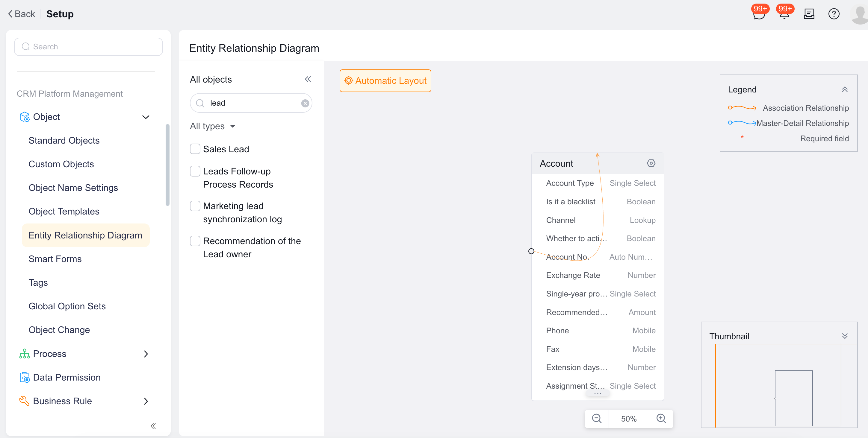Click the Automatic Layout button

click(385, 81)
